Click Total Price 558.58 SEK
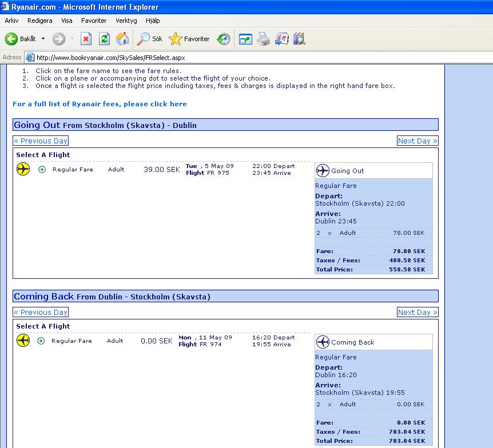493x448 pixels. coord(371,270)
